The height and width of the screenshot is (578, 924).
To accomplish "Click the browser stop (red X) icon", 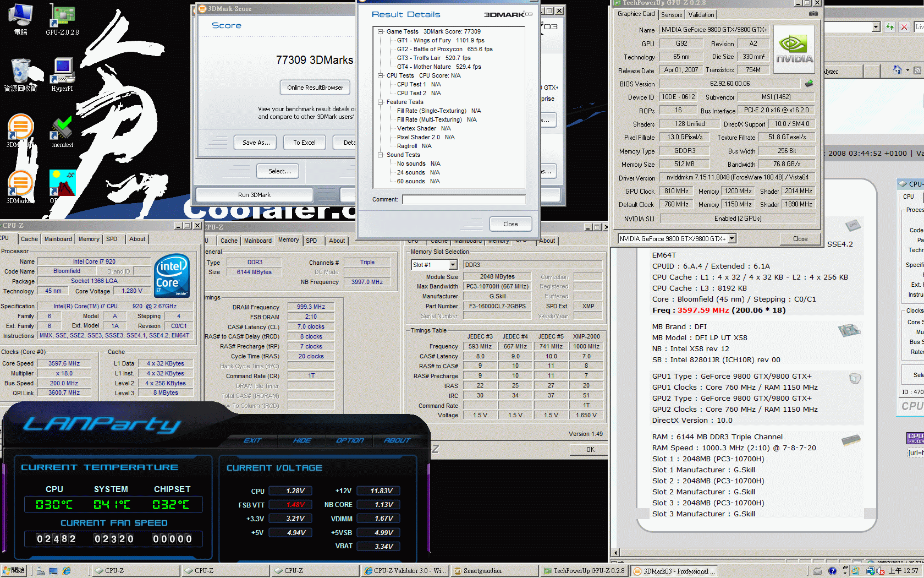I will [x=904, y=26].
